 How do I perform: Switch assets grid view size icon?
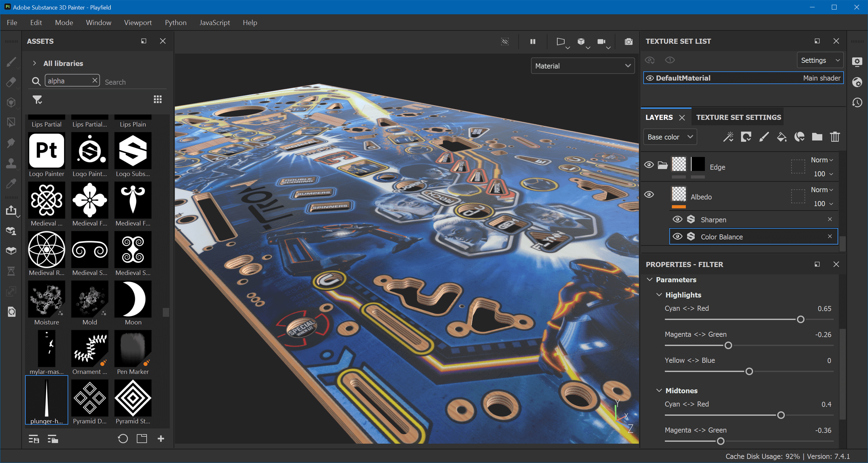(158, 99)
